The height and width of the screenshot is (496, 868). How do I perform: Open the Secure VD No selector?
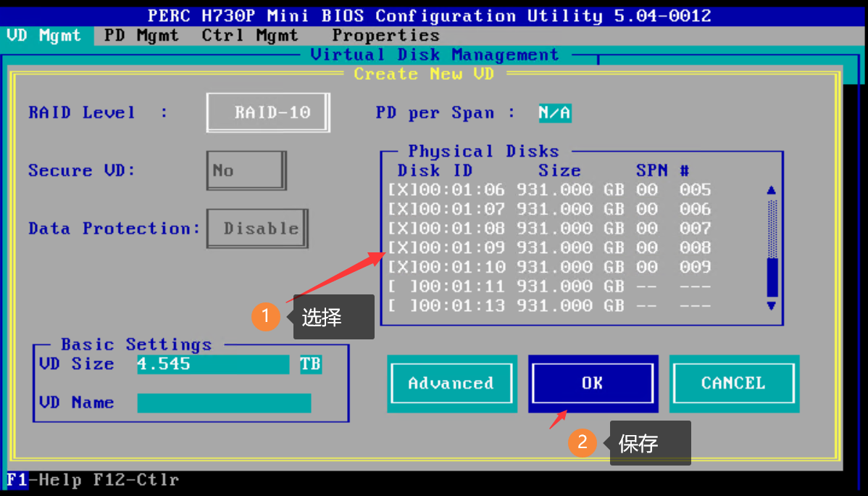coord(246,170)
